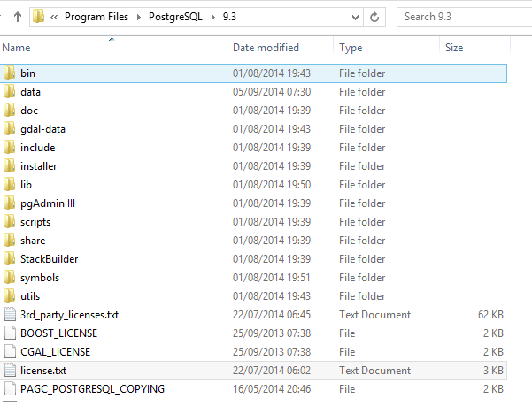Click the data folder name
The width and height of the screenshot is (532, 406).
click(30, 92)
